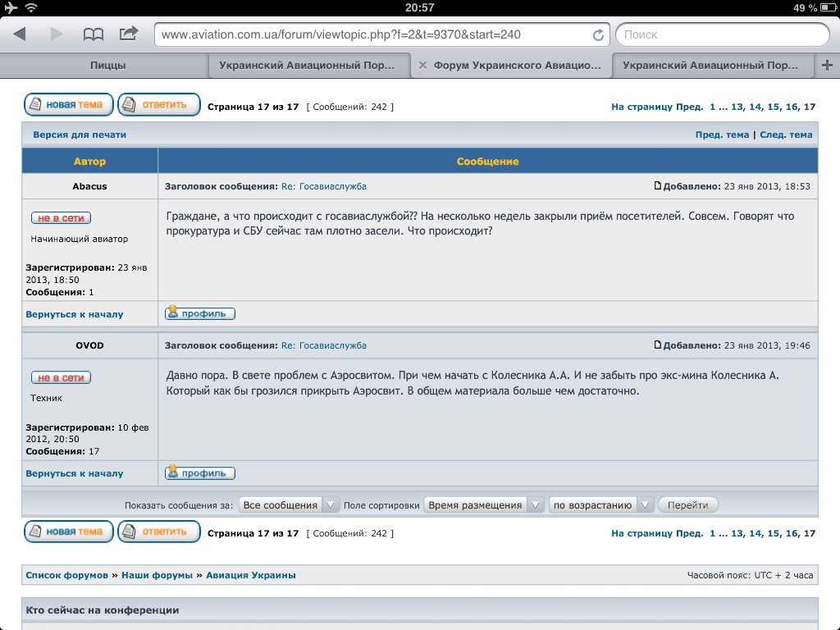Screen dimensions: 840x630
Task: Open the bookmarks book icon
Action: 94,34
